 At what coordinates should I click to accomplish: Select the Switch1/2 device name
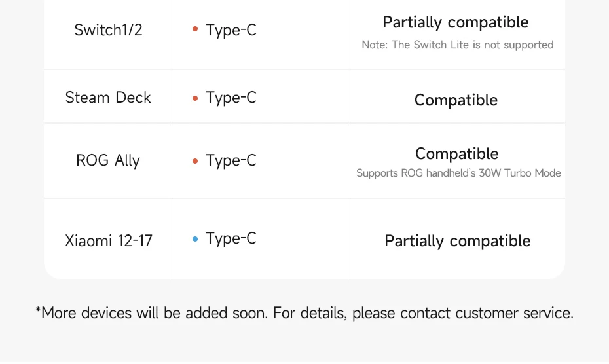coord(108,30)
